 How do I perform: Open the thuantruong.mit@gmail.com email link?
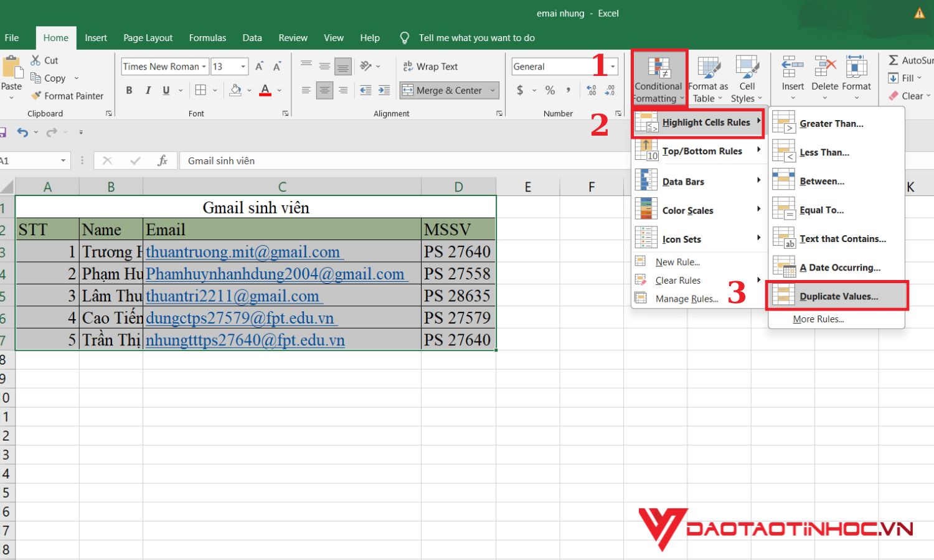243,252
